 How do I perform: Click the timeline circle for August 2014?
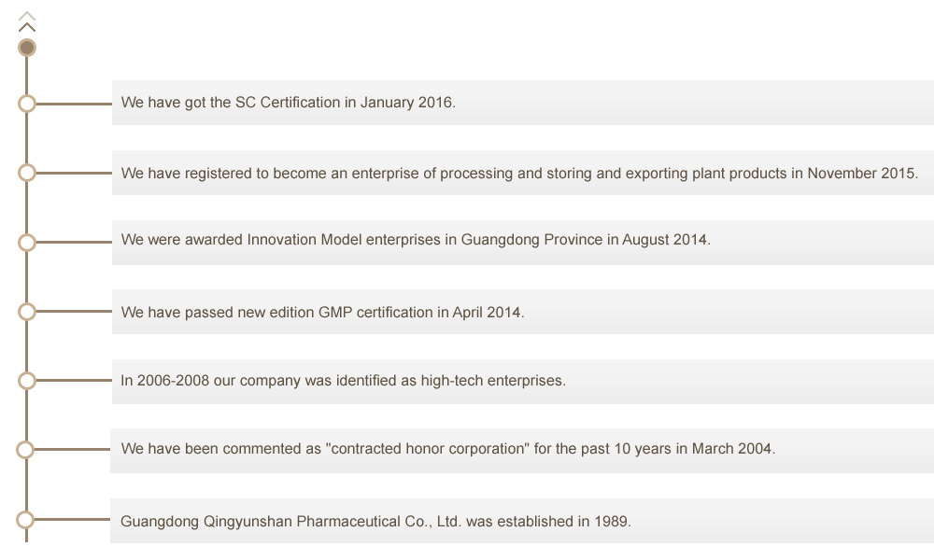tap(27, 243)
